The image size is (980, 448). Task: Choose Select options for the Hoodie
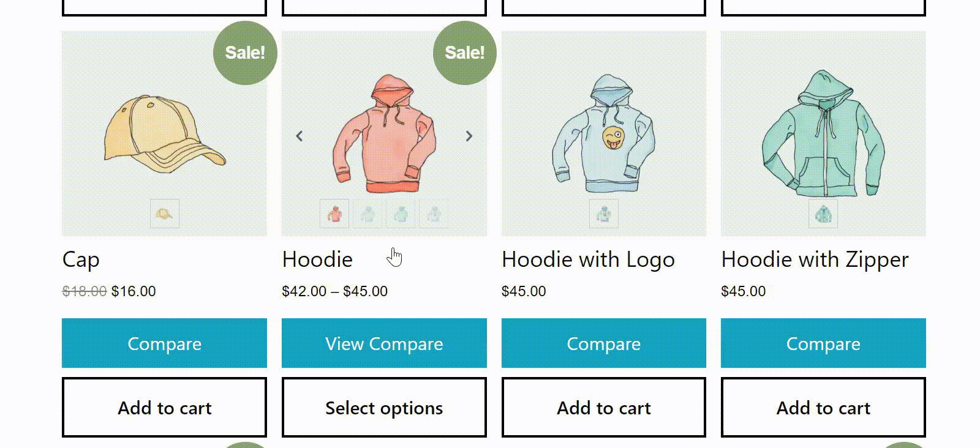(384, 408)
